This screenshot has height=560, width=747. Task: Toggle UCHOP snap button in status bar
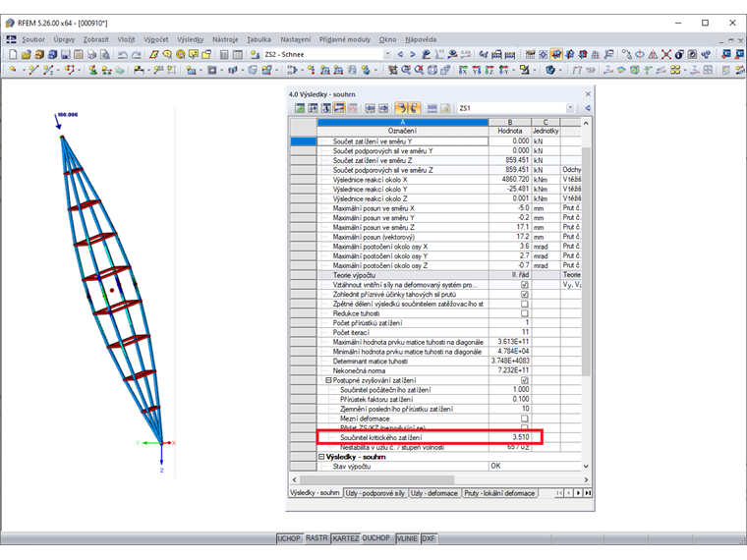coord(289,538)
